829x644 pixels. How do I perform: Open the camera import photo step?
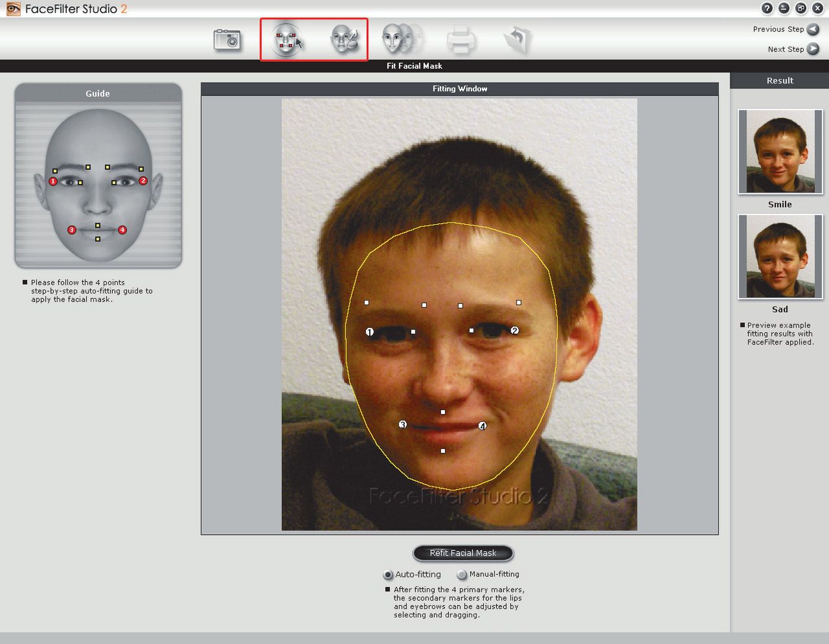pyautogui.click(x=227, y=40)
